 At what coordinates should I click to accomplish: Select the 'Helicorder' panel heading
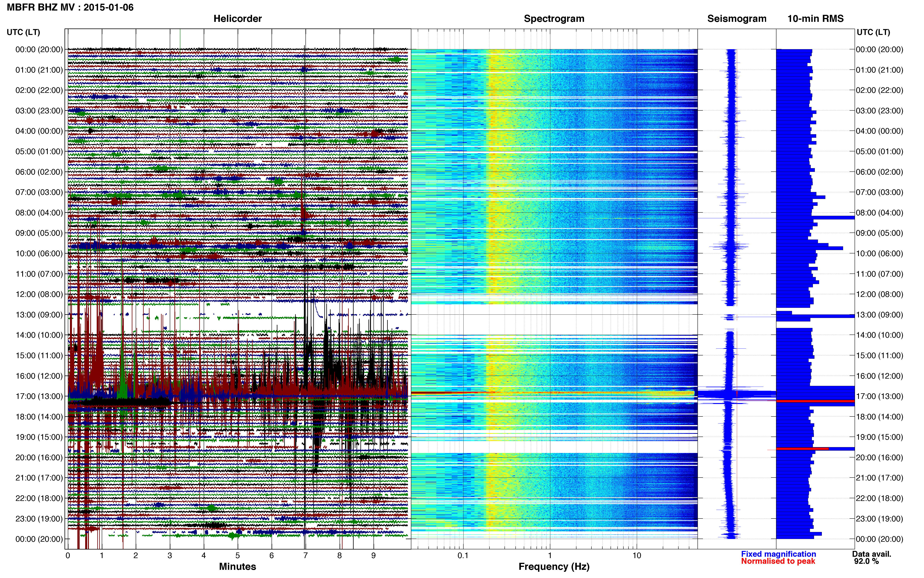(238, 19)
